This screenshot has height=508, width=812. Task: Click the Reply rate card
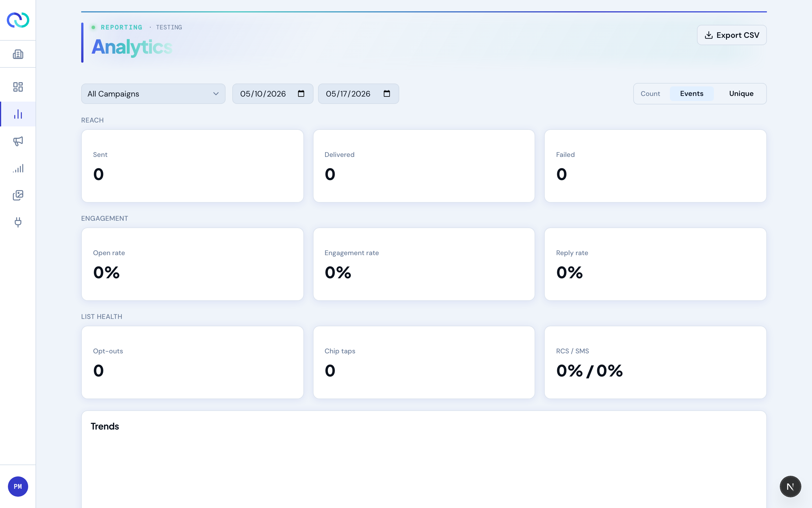pyautogui.click(x=655, y=264)
